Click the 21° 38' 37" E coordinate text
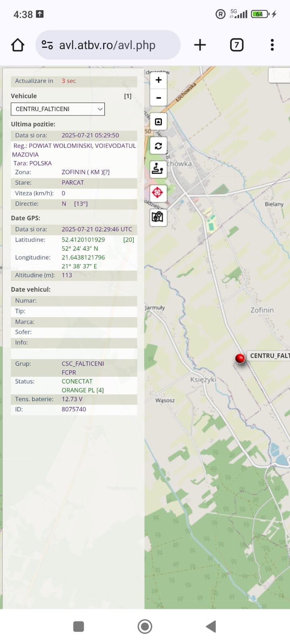Image resolution: width=290 pixels, height=644 pixels. 79,266
